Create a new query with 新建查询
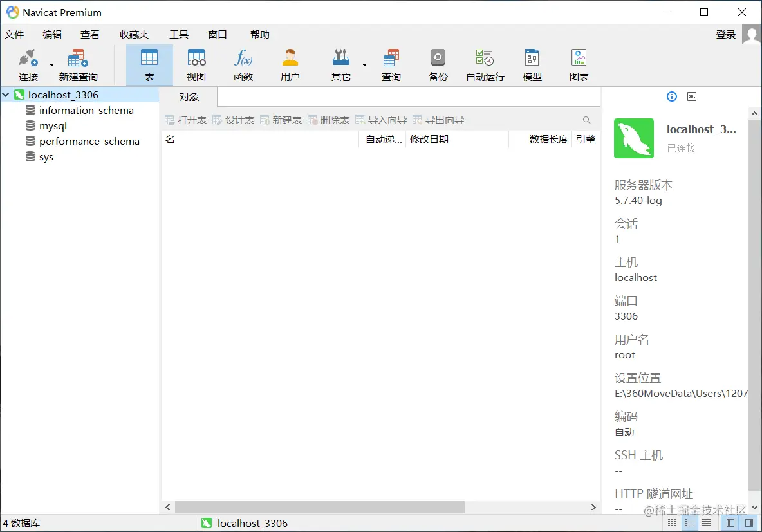Screen dimensions: 762x532 [79, 65]
